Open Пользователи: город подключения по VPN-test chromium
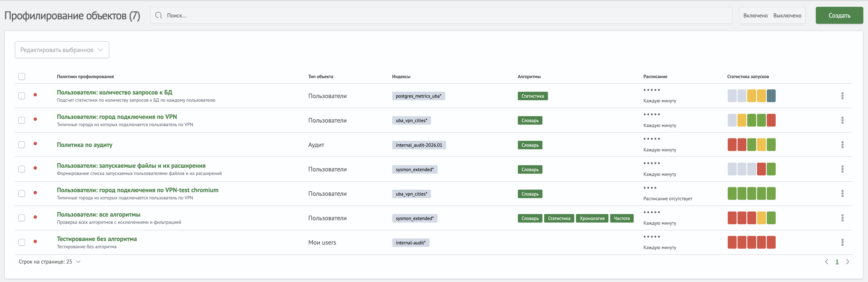This screenshot has width=868, height=282. [138, 190]
